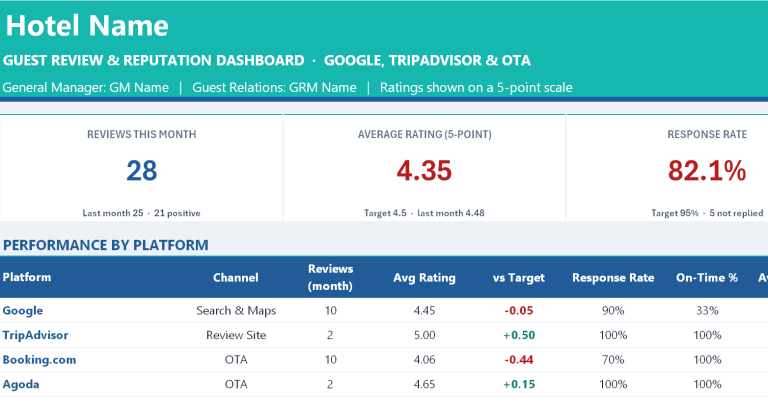Select Google's 90% response rate cell
The width and height of the screenshot is (768, 403).
(613, 310)
